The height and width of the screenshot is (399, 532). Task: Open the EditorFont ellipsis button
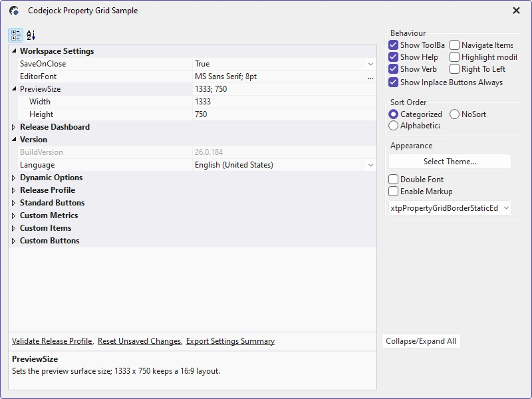pos(370,76)
